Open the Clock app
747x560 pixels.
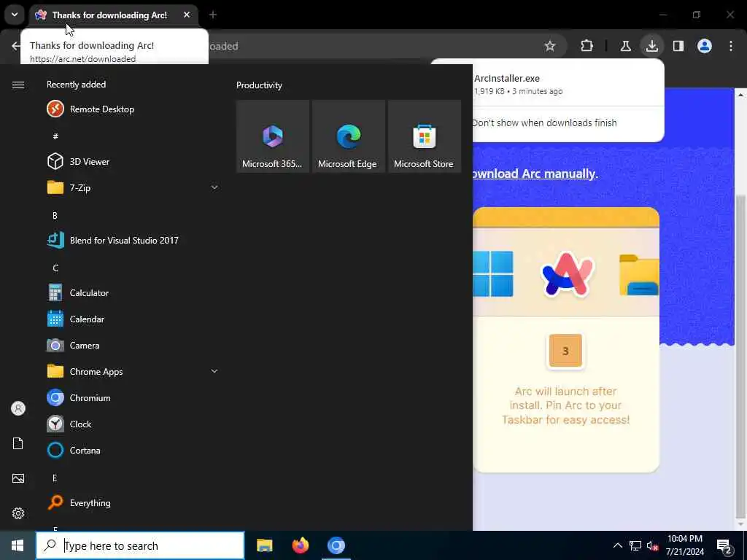click(x=133, y=424)
